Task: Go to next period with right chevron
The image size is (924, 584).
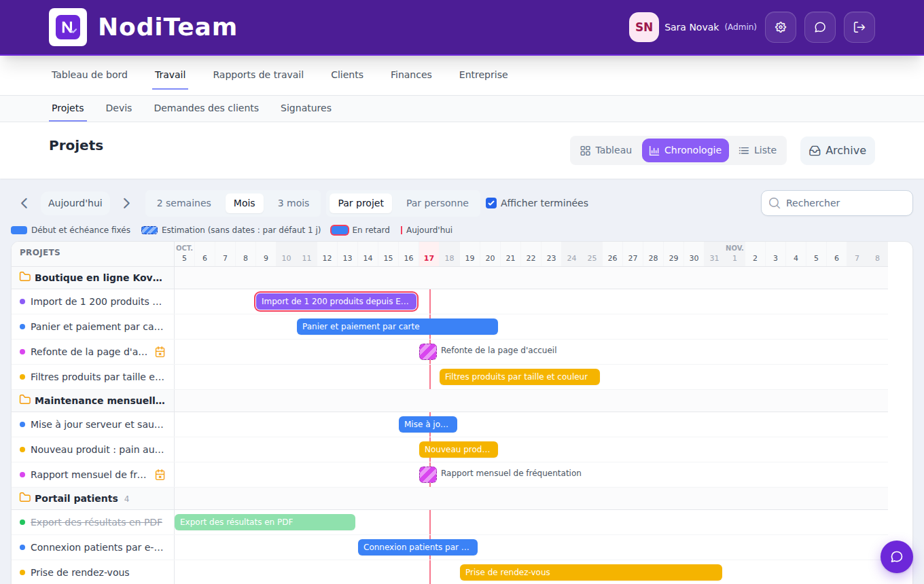Action: (x=126, y=203)
